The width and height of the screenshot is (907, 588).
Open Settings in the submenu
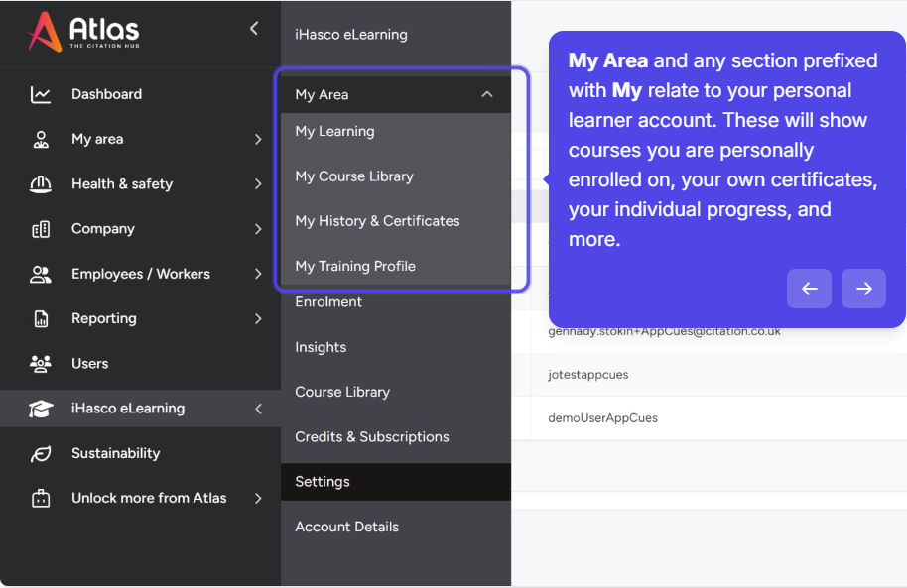coord(396,482)
